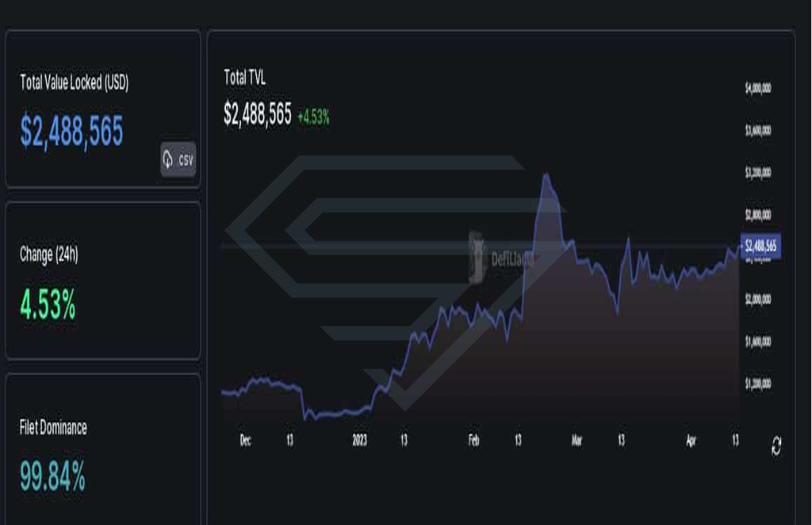
Task: Click the refresh icon below the chart
Action: [x=776, y=446]
